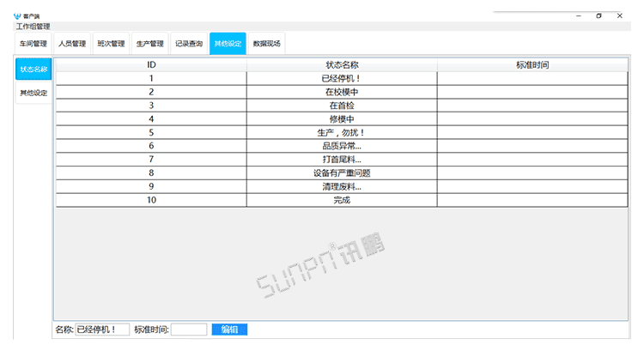
Task: Select the 修模中 status row
Action: (x=342, y=119)
